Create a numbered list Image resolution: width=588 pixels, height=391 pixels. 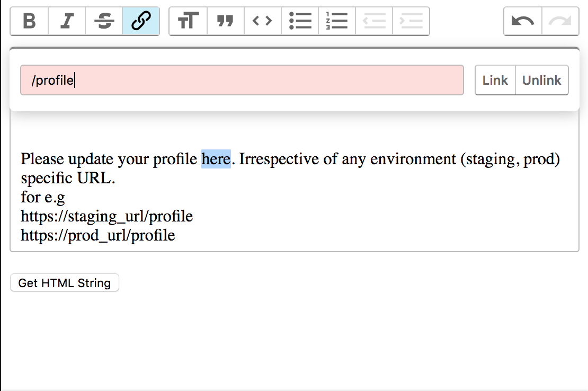tap(337, 21)
